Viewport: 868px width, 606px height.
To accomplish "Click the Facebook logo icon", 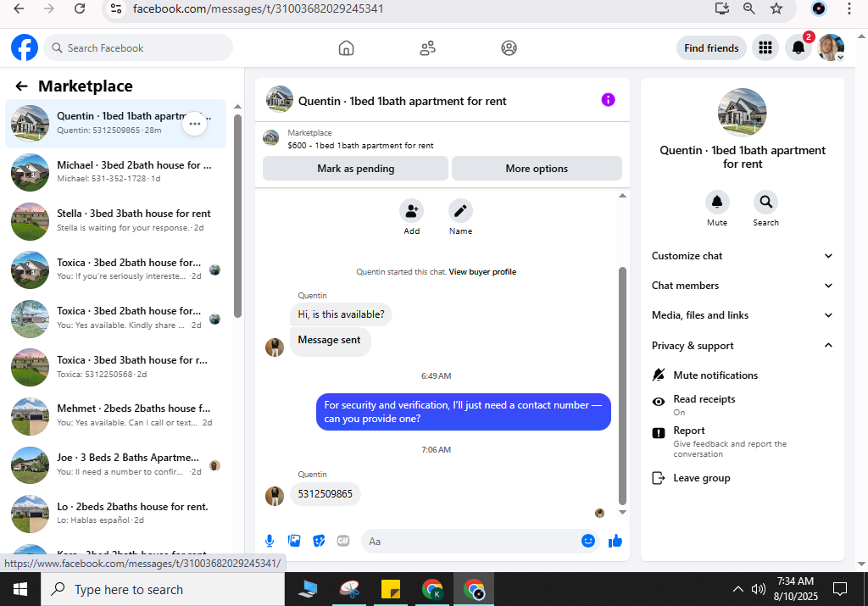I will coord(25,47).
